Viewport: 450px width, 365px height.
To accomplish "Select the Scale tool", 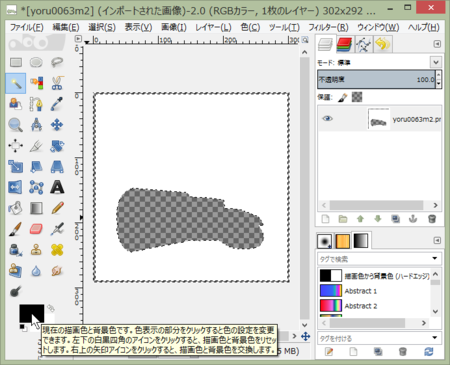I will (16, 167).
